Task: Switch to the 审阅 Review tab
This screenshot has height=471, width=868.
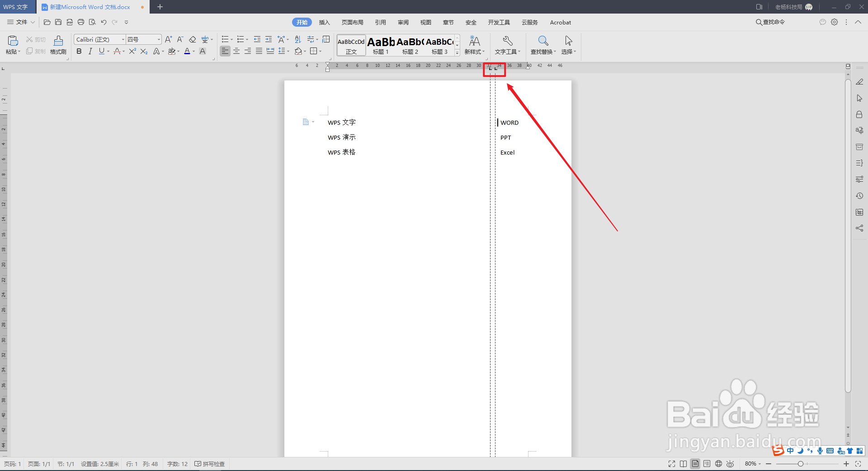Action: pos(403,22)
